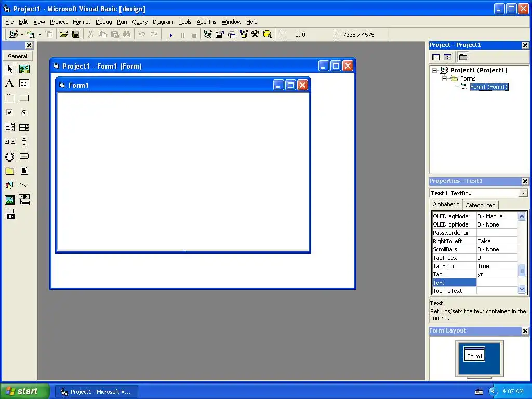Open the File menu

[9, 22]
